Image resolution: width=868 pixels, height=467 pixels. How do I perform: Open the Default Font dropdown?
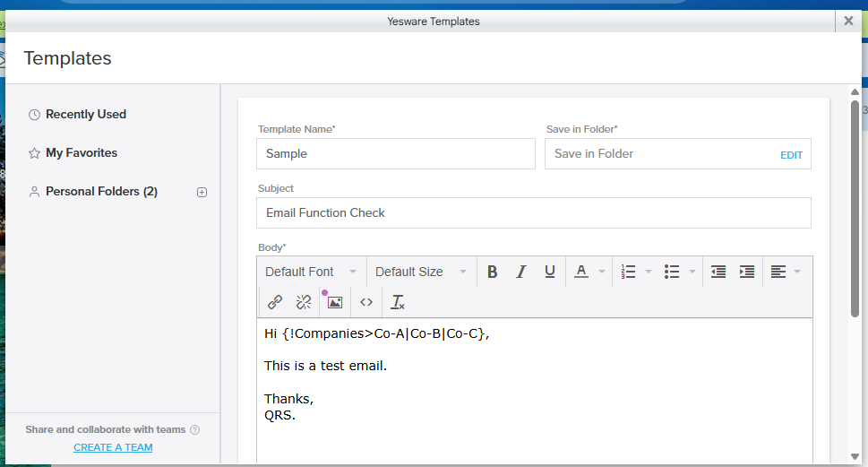click(311, 272)
